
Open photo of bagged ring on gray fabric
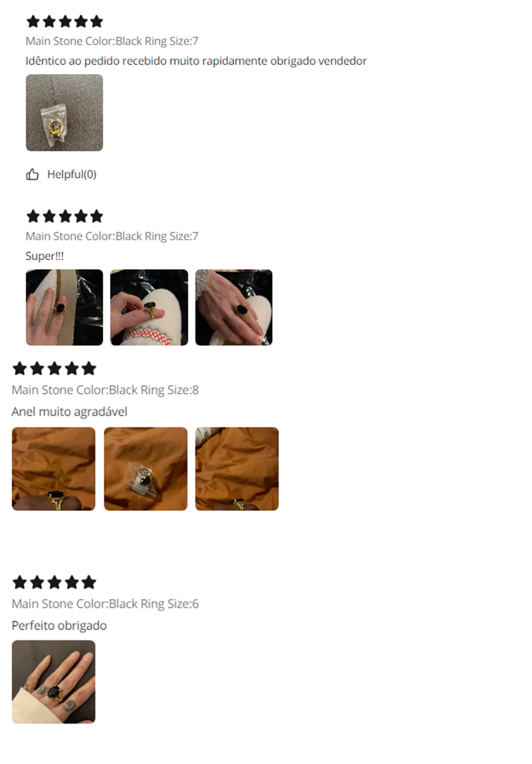click(65, 112)
